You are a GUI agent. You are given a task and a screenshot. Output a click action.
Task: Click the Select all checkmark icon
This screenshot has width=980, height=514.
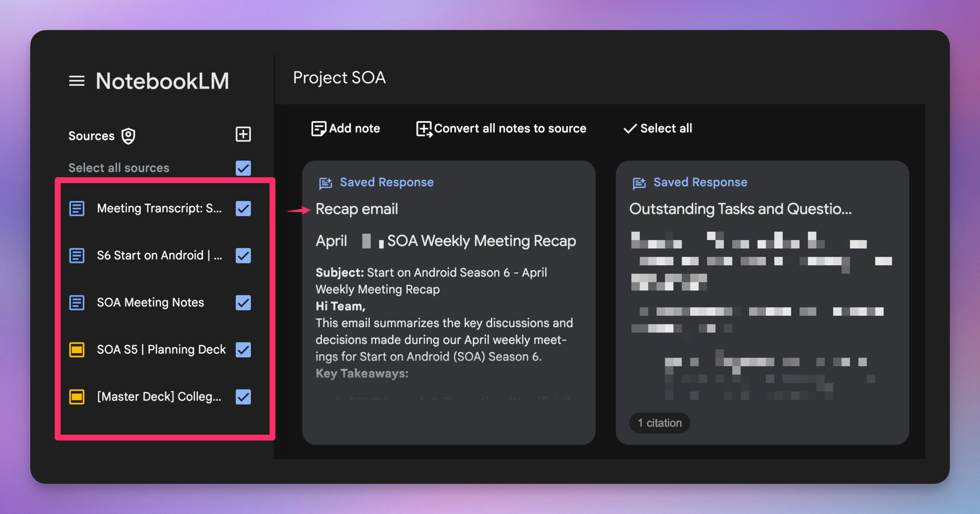630,128
